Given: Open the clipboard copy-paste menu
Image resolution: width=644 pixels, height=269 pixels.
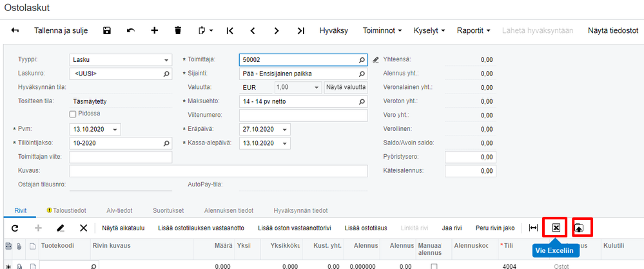Looking at the screenshot, I should (x=206, y=30).
